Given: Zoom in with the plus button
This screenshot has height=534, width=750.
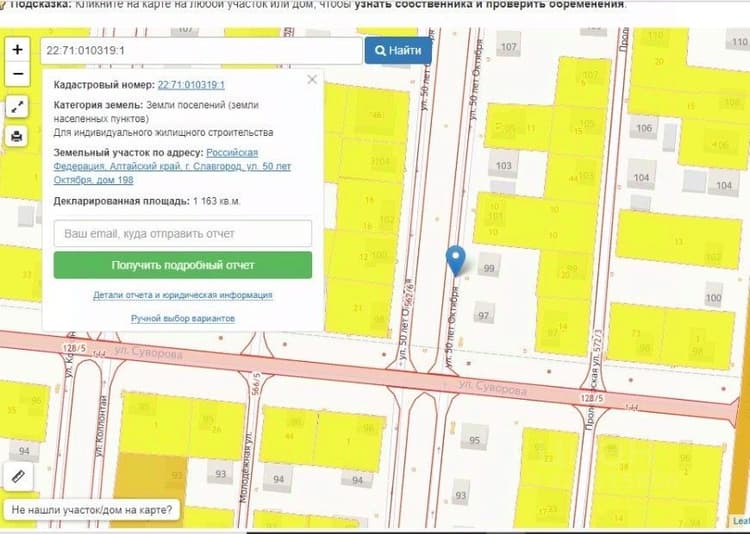Looking at the screenshot, I should [x=17, y=49].
